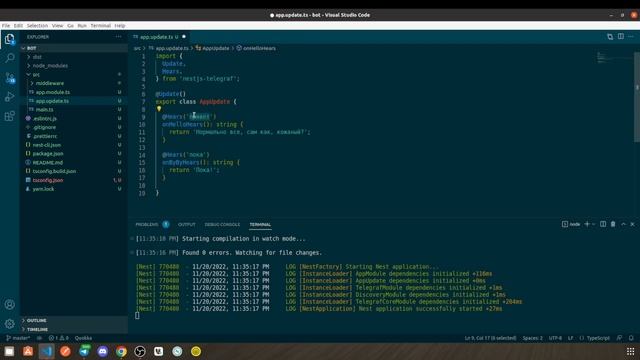Click the feedback icon in status bar
Image resolution: width=640 pixels, height=360 pixels.
620,338
